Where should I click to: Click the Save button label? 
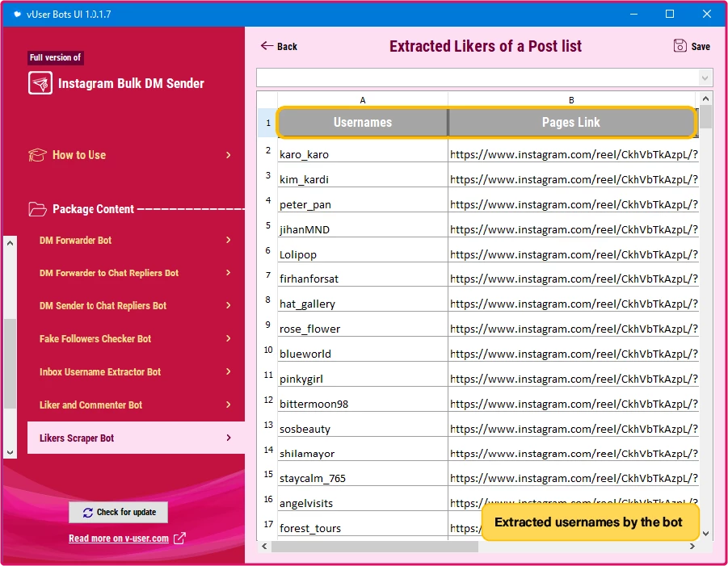point(701,46)
